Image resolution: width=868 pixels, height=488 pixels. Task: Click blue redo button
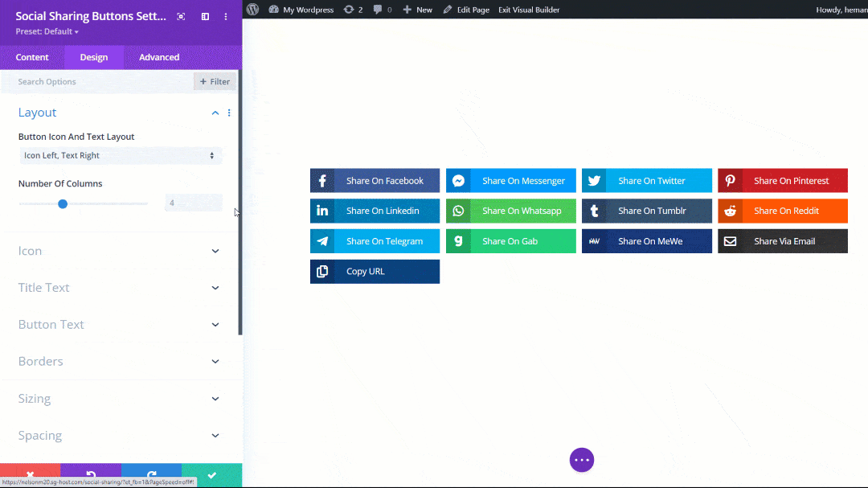point(151,474)
